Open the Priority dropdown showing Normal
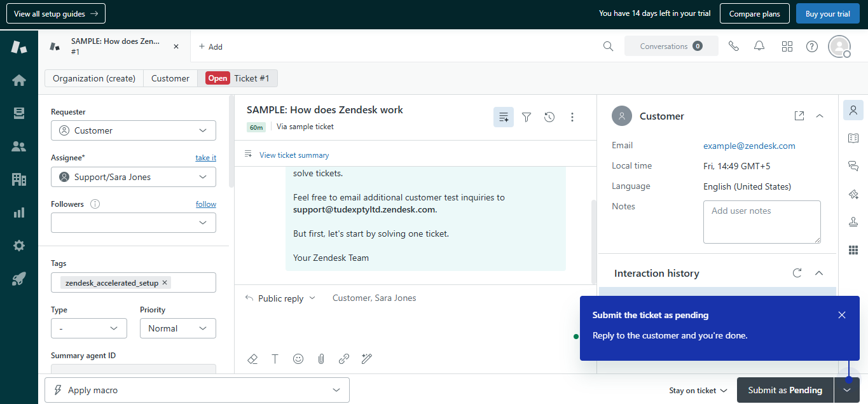The image size is (868, 404). [x=178, y=328]
